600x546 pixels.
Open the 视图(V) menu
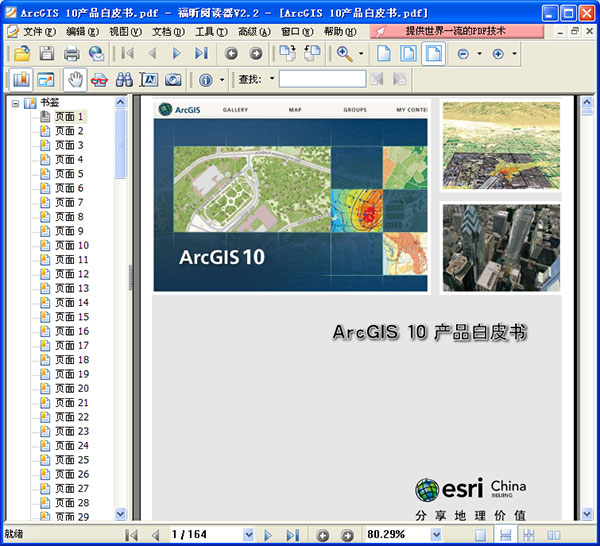click(x=126, y=32)
